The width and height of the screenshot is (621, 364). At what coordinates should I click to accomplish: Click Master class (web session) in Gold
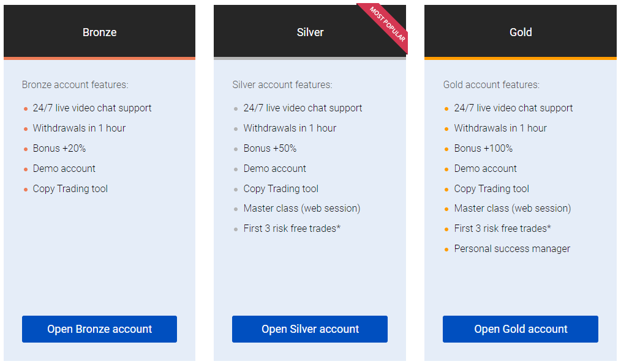click(x=513, y=209)
